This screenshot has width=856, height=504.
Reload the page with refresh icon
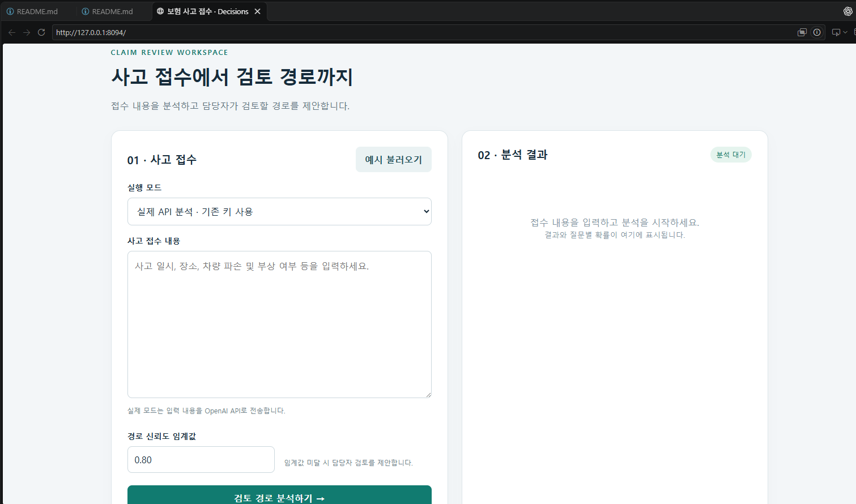pyautogui.click(x=41, y=32)
